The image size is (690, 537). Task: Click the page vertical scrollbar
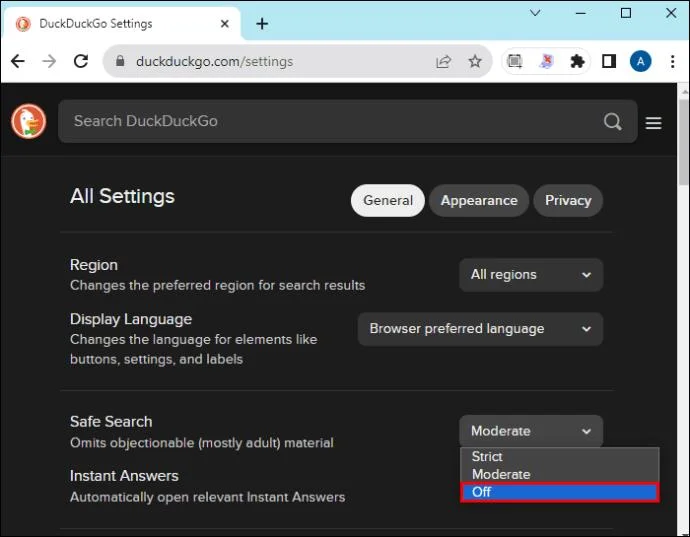pyautogui.click(x=683, y=143)
